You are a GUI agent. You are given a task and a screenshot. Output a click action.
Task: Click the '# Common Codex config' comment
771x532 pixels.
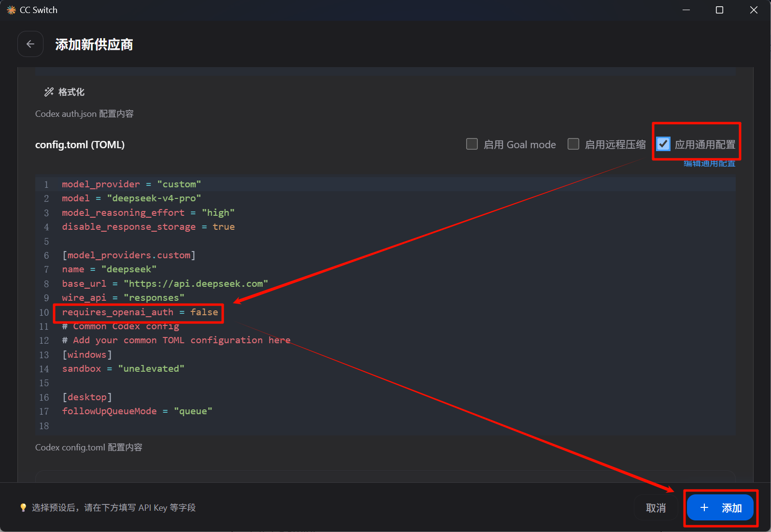click(x=120, y=326)
